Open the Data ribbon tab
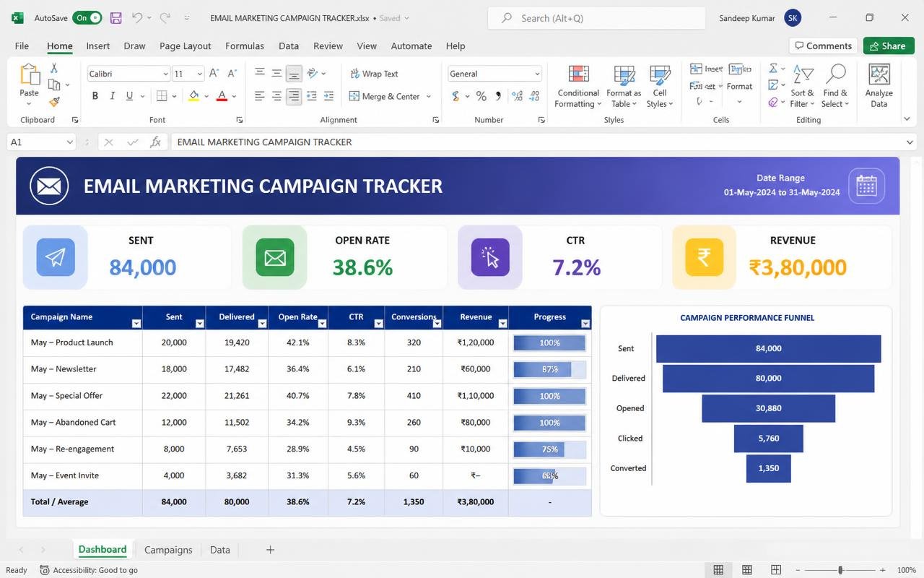 289,46
